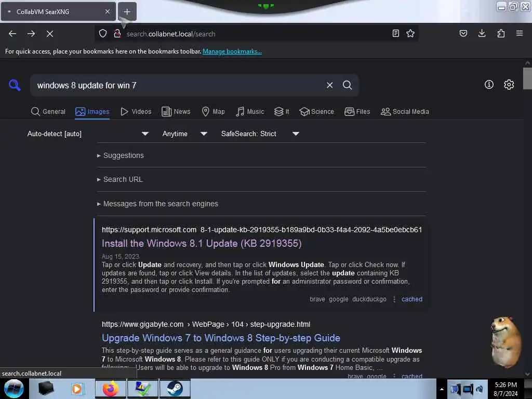
Task: Switch to the Science category tab
Action: 317,112
